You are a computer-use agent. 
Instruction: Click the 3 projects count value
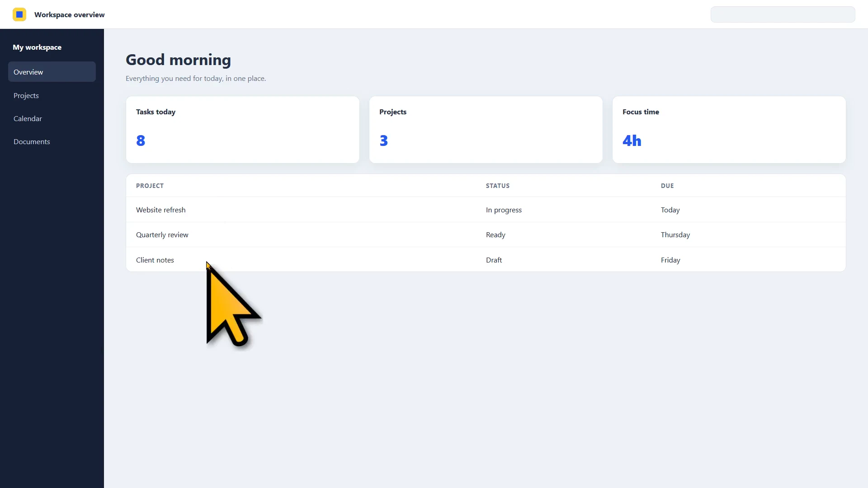click(383, 141)
